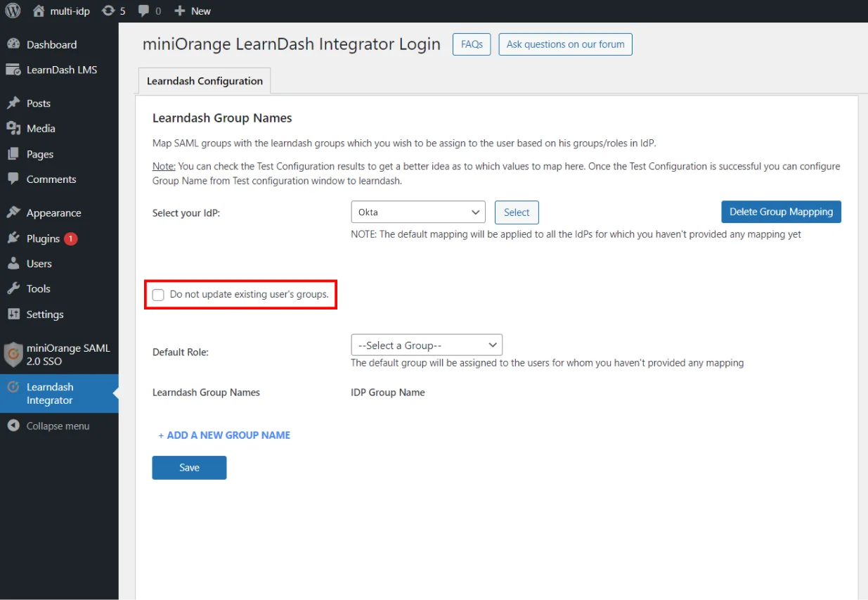Open the Select your IdP dropdown
This screenshot has height=600, width=868.
tap(418, 212)
